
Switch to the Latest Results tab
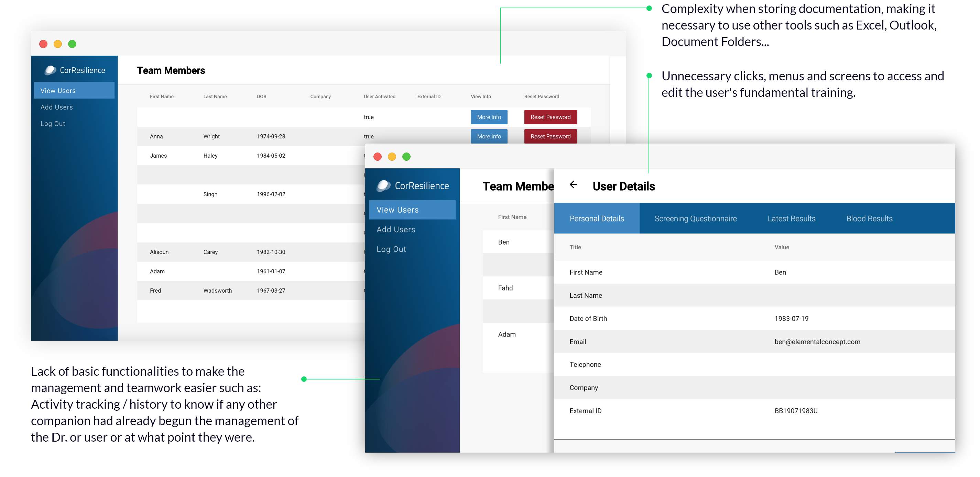click(x=791, y=218)
